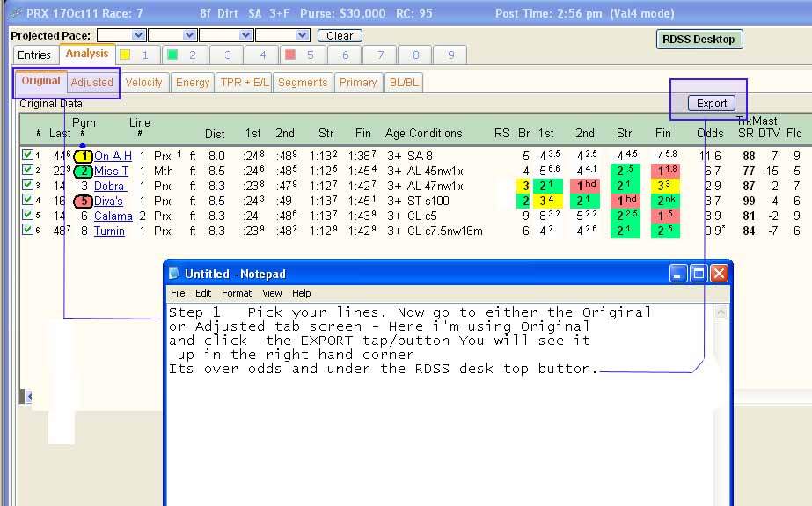Open horse tab 7
The image size is (812, 506).
coord(381,55)
